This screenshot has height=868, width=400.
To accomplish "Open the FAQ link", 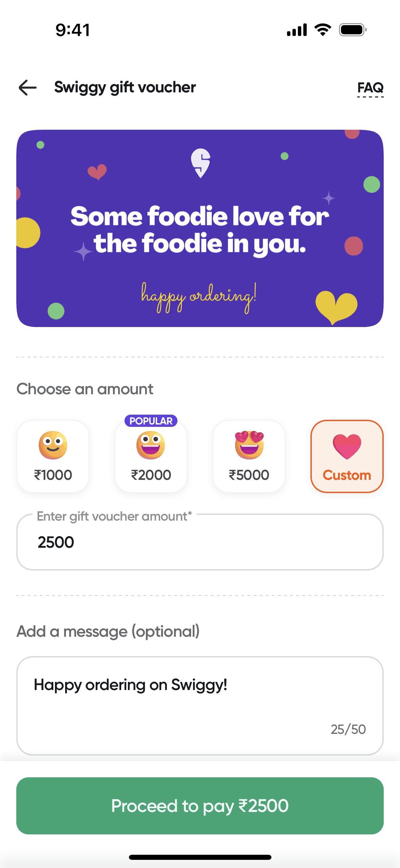I will coord(370,88).
